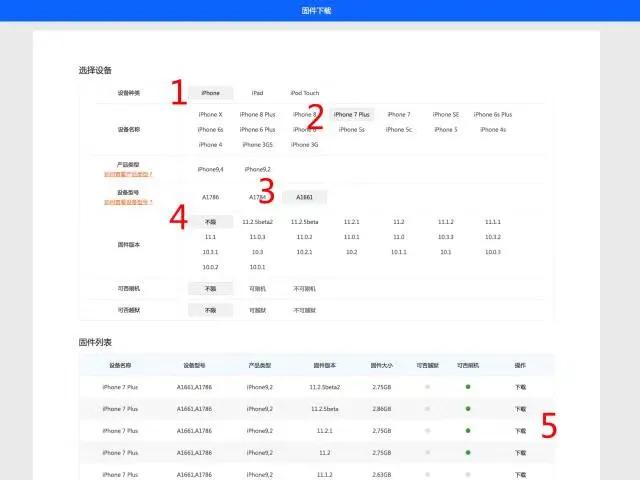Pick firmware version 10.3.1 filter
Screen dimensions: 640x480
[x=210, y=252]
